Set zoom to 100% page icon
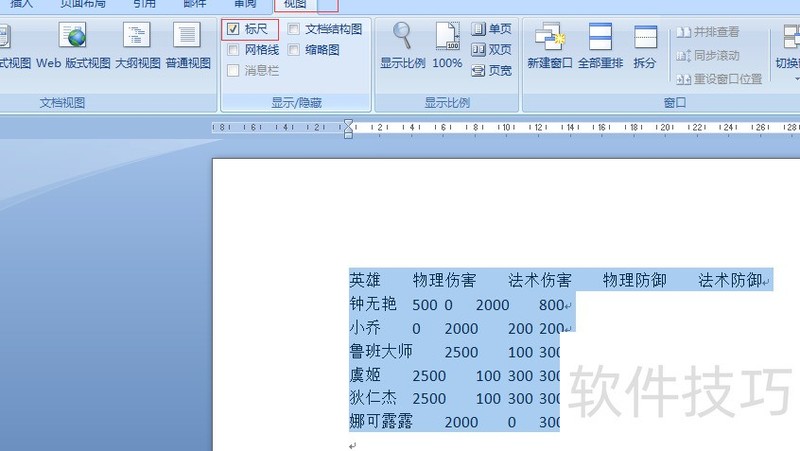 pyautogui.click(x=447, y=45)
